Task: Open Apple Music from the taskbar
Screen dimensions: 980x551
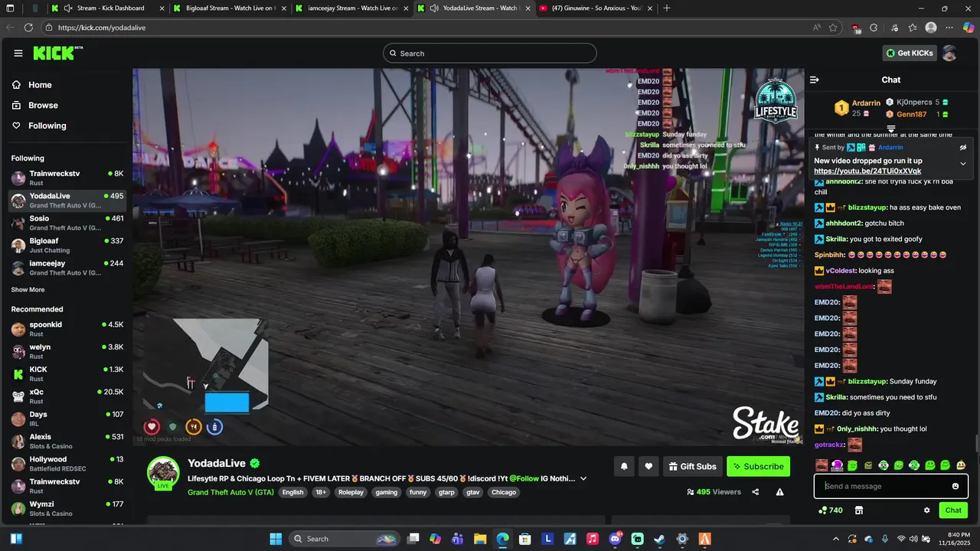Action: click(x=593, y=539)
